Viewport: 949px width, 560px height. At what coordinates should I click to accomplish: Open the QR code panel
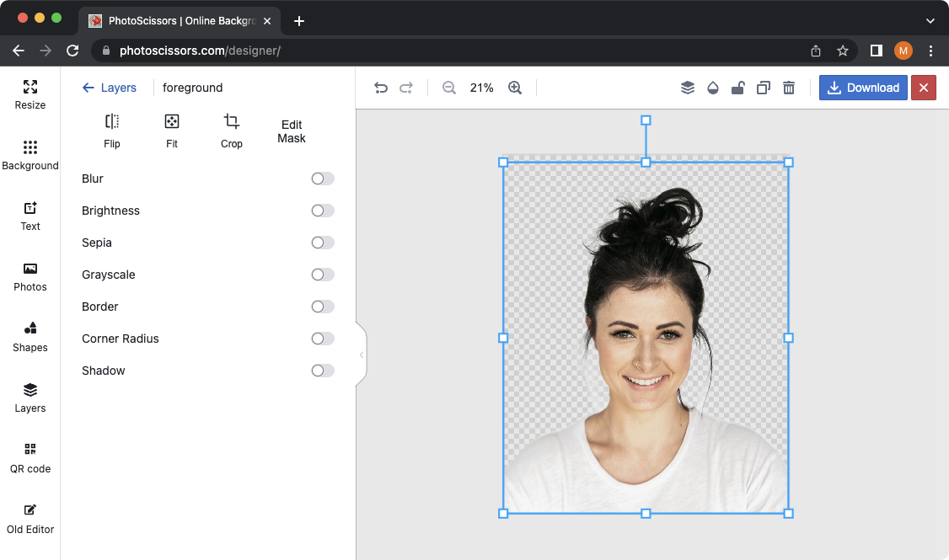click(x=29, y=458)
